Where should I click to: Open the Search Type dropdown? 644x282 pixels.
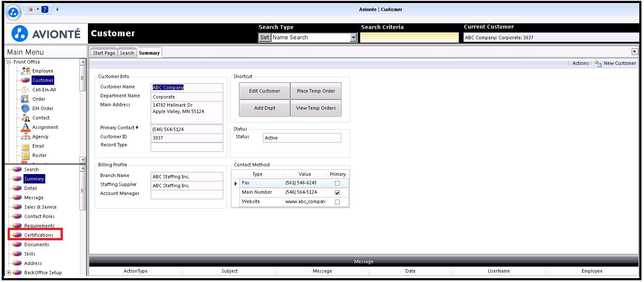point(353,38)
